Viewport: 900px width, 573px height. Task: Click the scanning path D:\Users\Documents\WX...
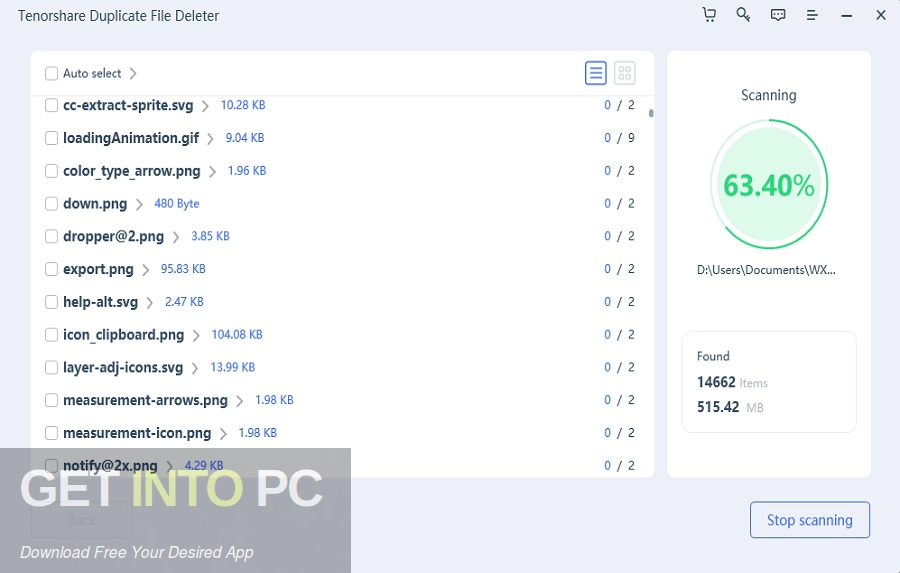click(x=766, y=270)
